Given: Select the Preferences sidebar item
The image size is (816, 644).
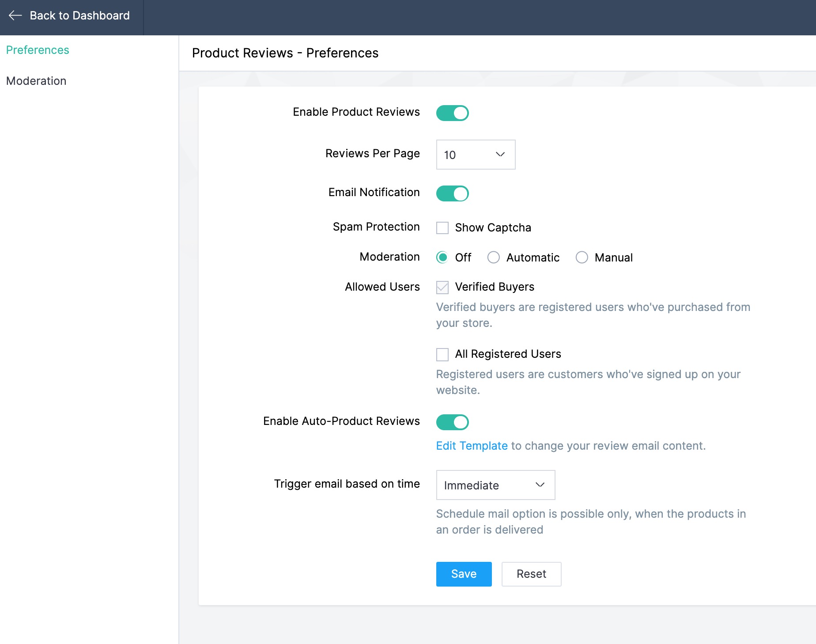Looking at the screenshot, I should [x=38, y=50].
